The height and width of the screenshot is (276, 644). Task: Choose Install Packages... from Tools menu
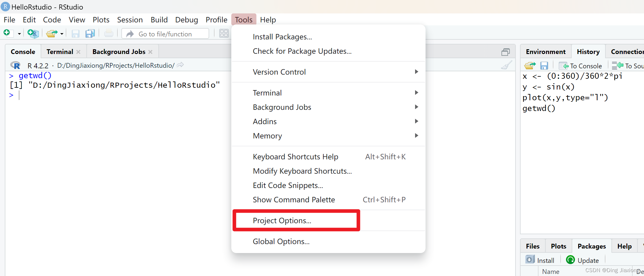pyautogui.click(x=328, y=37)
